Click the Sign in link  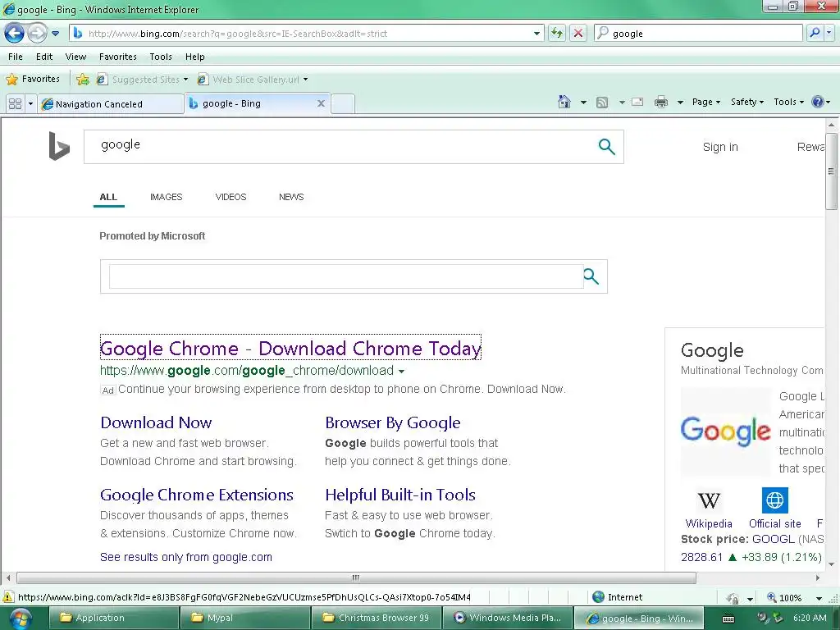click(x=720, y=147)
